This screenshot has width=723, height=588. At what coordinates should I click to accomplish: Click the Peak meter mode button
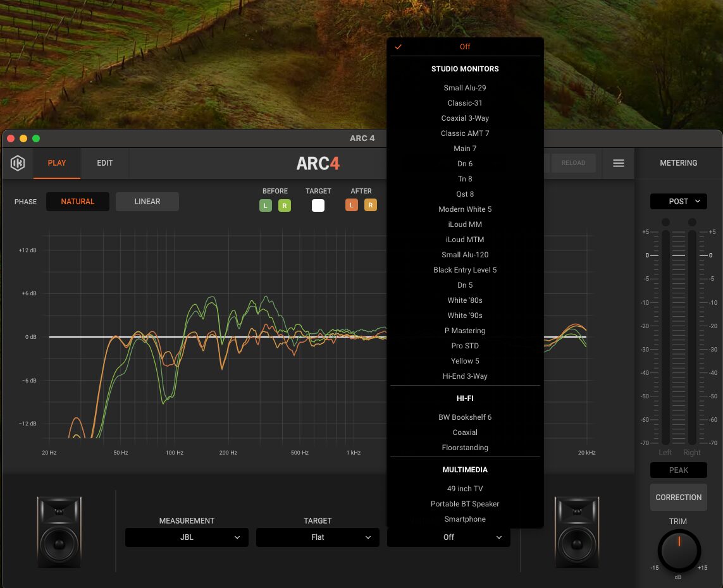pos(678,470)
